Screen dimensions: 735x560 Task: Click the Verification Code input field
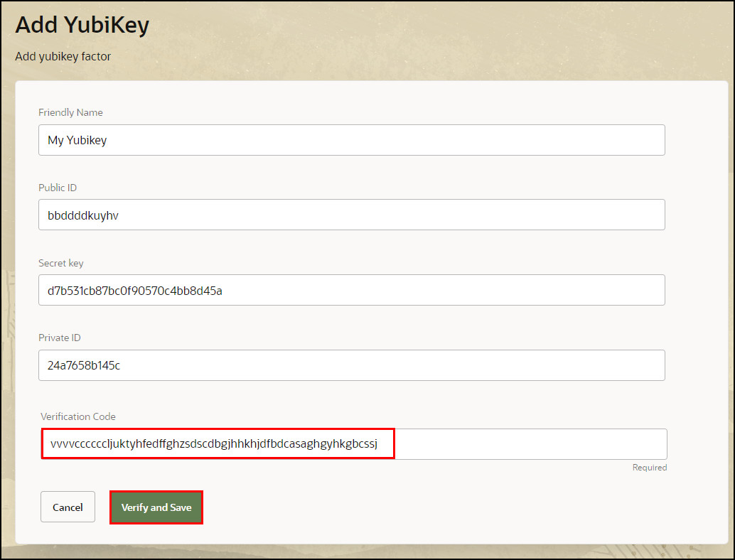point(354,443)
